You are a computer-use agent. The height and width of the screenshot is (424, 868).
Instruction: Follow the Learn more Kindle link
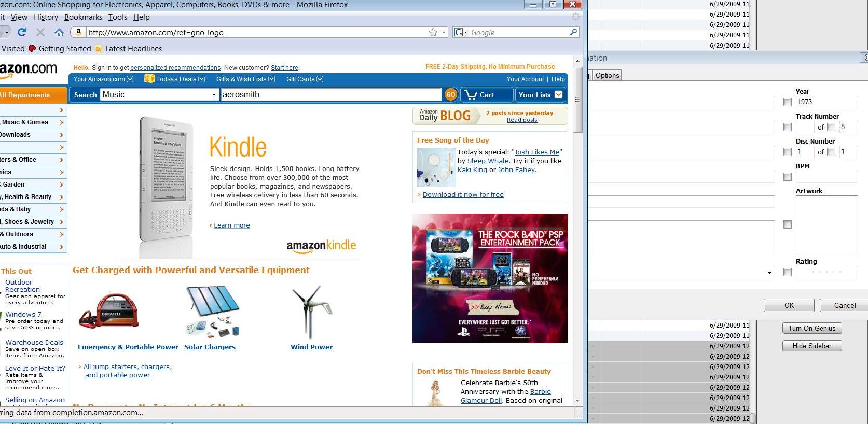coord(232,225)
